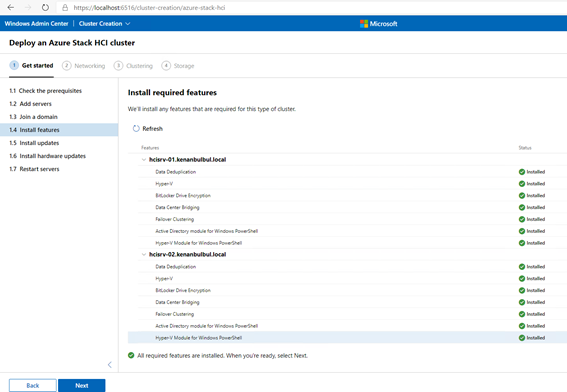Image resolution: width=567 pixels, height=392 pixels.
Task: Select BitLocker Drive Encryption under hcisrv-02
Action: tap(347, 290)
